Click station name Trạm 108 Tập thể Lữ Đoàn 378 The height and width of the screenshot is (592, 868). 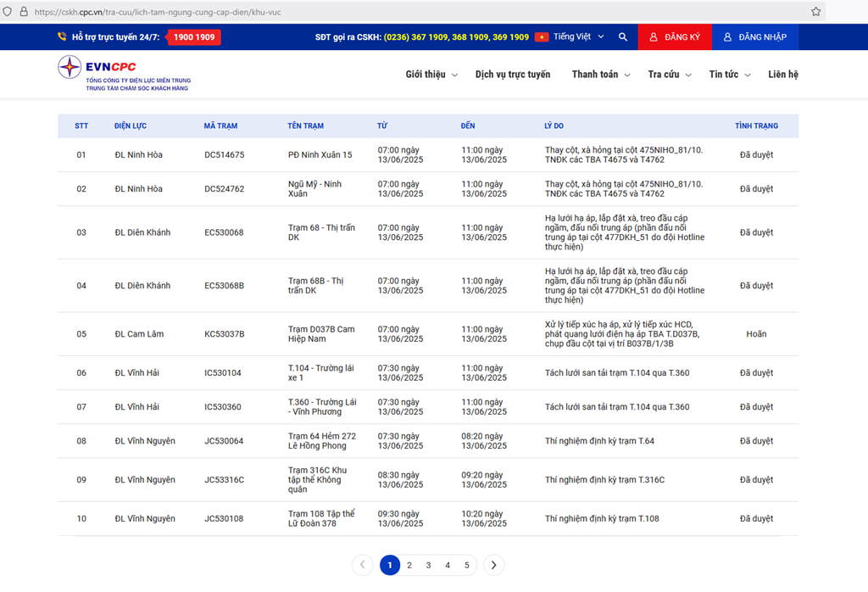[321, 518]
